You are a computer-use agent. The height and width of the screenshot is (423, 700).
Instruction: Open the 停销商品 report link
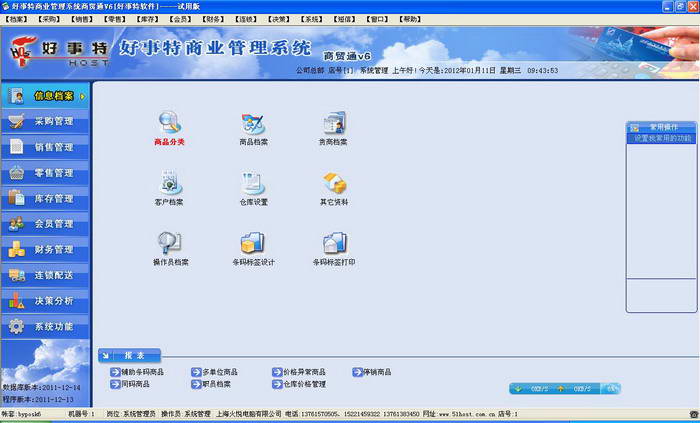coord(372,372)
